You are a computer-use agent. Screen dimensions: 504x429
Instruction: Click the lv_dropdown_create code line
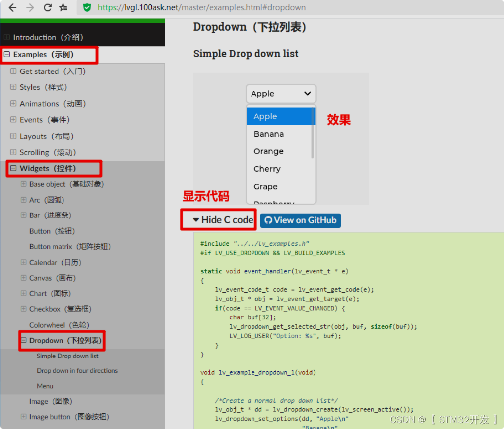(x=314, y=409)
